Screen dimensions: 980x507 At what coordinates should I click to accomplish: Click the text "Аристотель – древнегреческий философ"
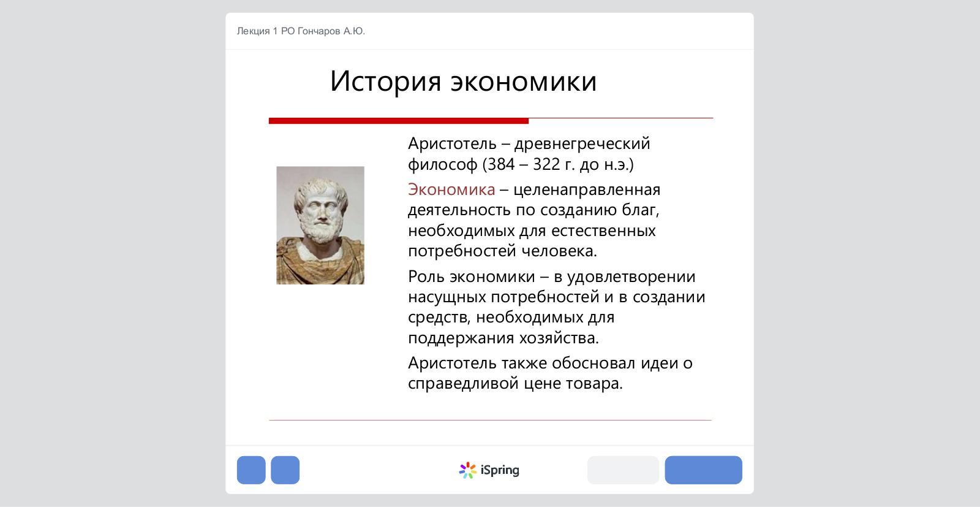coord(529,154)
